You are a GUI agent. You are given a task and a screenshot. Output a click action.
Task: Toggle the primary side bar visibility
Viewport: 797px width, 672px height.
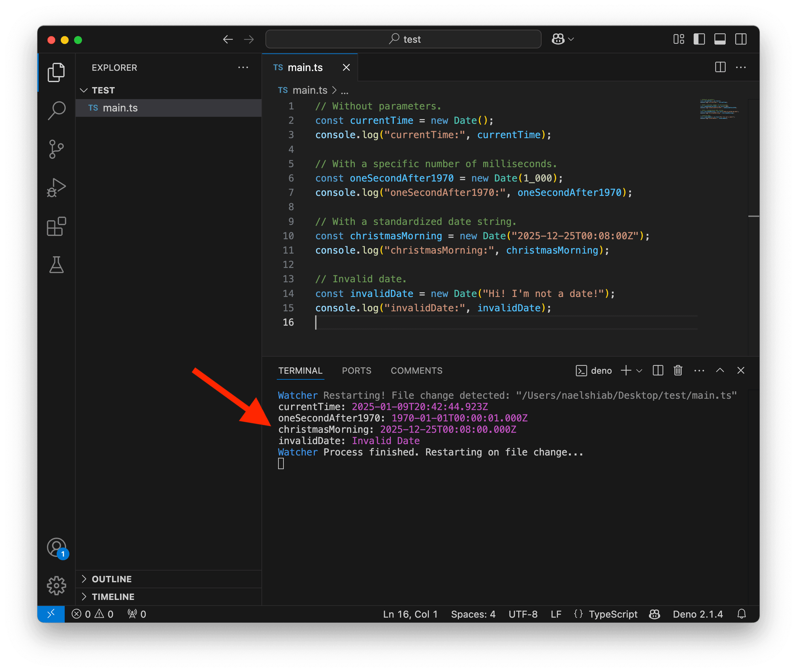(699, 39)
